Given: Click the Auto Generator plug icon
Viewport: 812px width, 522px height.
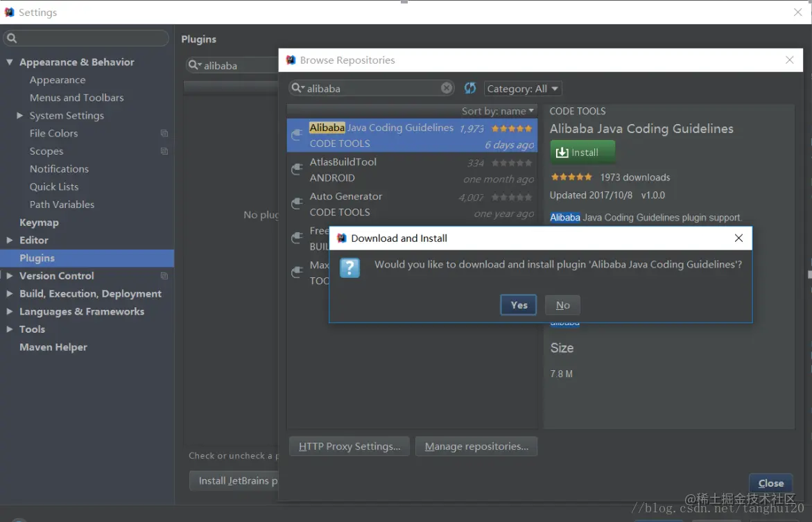Looking at the screenshot, I should [x=297, y=203].
